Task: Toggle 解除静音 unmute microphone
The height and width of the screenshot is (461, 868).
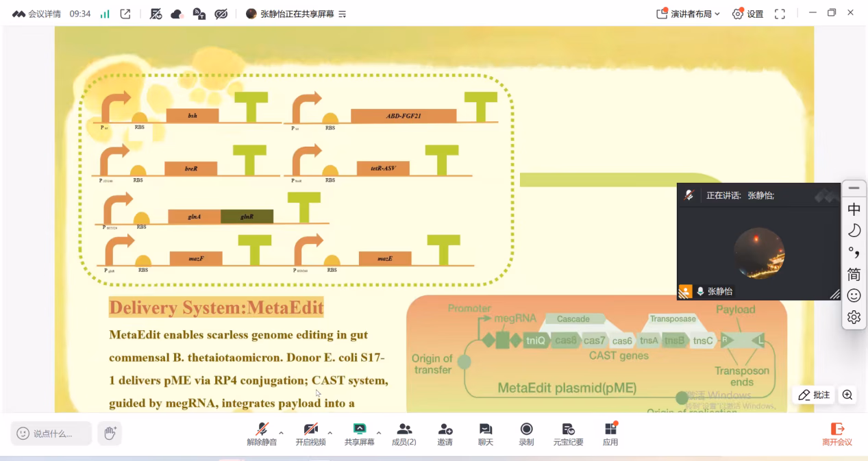Action: (262, 434)
